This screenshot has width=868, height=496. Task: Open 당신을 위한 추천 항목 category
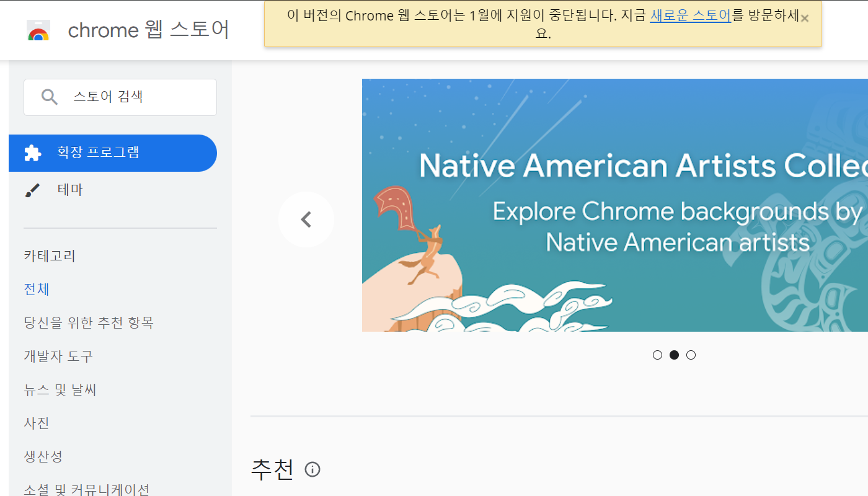point(89,322)
